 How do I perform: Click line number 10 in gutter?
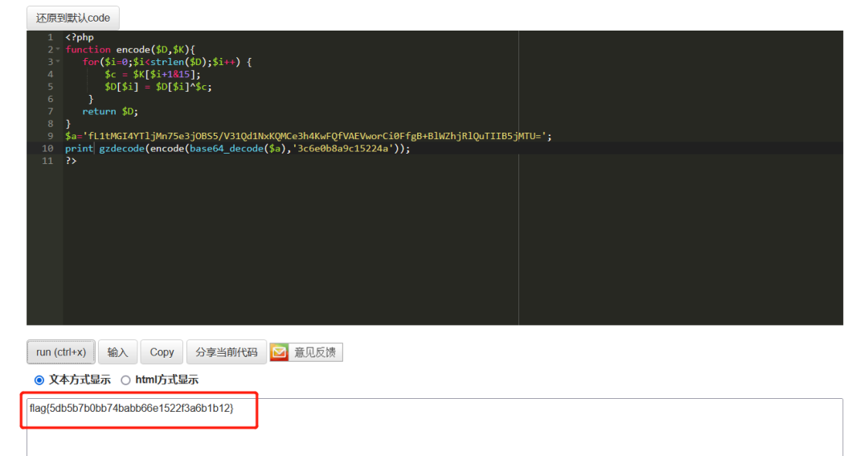click(x=47, y=149)
